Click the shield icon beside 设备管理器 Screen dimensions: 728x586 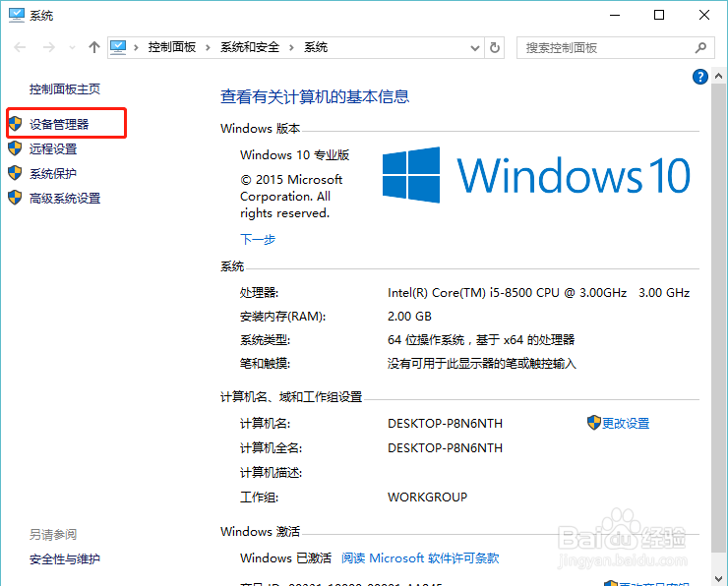click(x=16, y=124)
